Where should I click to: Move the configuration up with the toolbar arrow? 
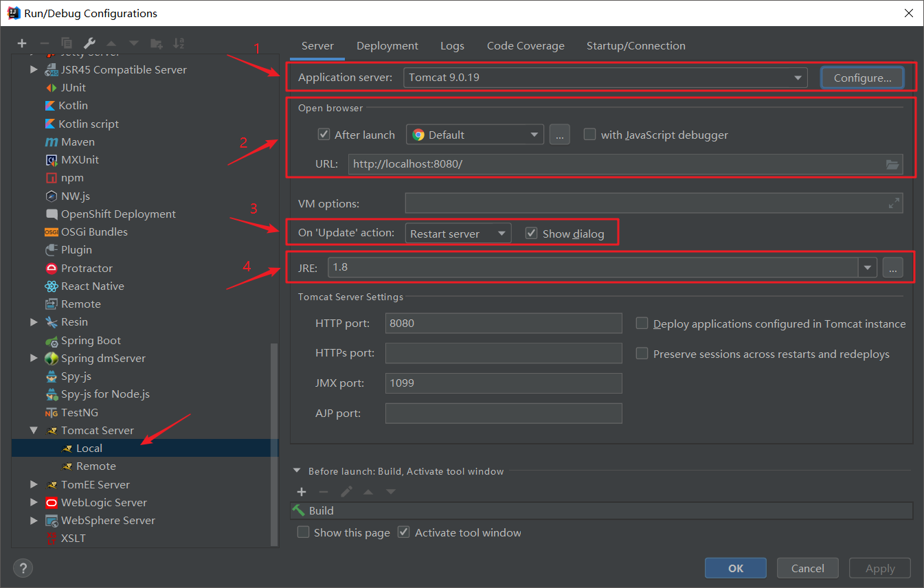click(x=111, y=43)
